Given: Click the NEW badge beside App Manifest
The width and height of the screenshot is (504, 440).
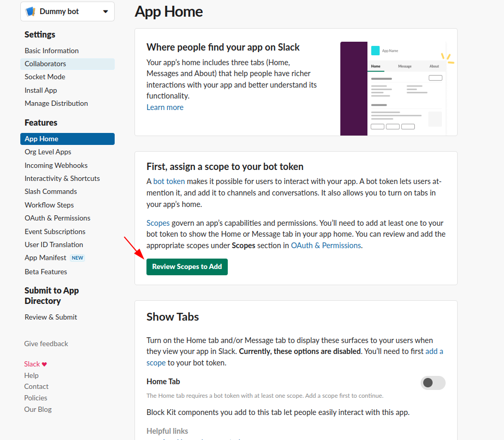Looking at the screenshot, I should tap(78, 258).
